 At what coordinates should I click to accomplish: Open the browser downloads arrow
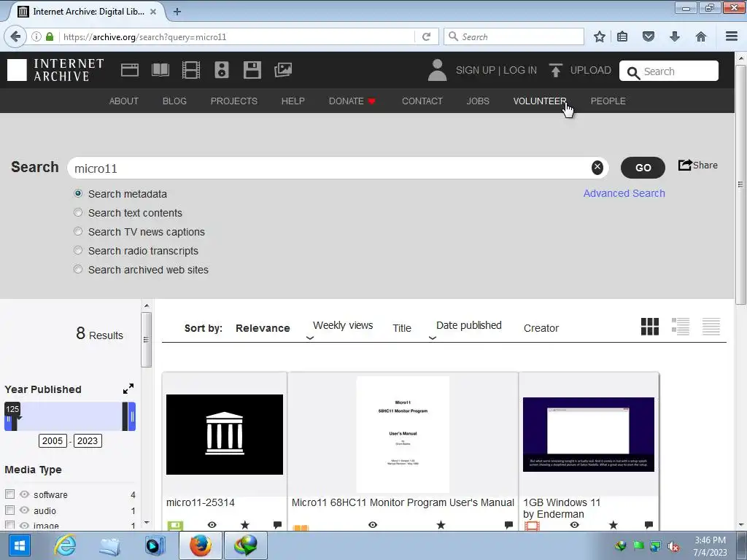pos(675,36)
